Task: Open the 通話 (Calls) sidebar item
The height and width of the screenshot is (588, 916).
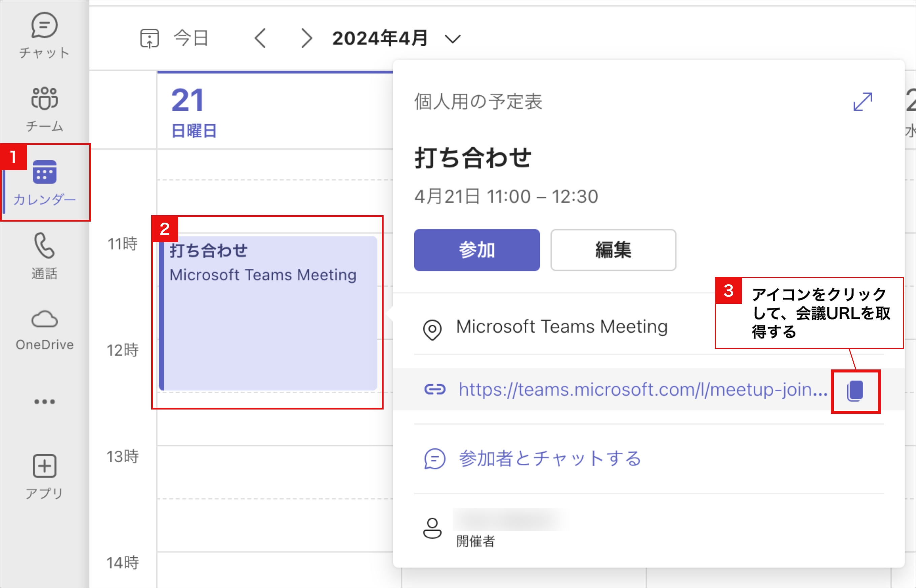Action: click(x=44, y=256)
